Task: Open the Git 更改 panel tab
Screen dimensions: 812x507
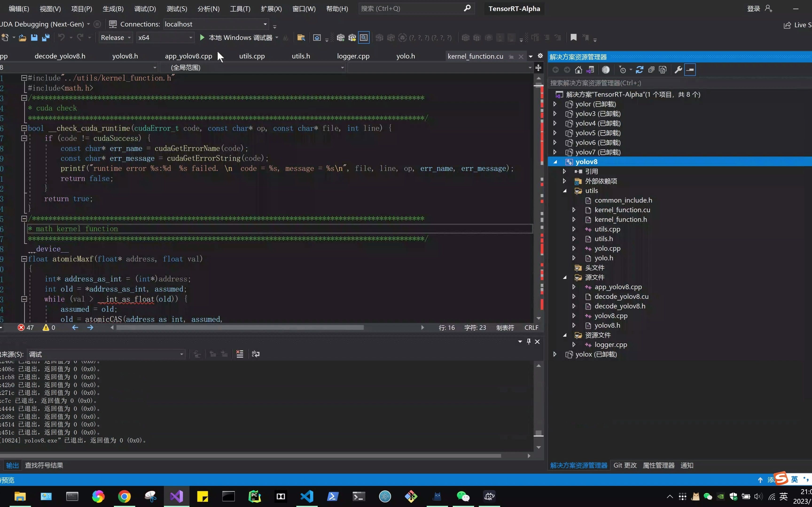Action: [x=625, y=465]
